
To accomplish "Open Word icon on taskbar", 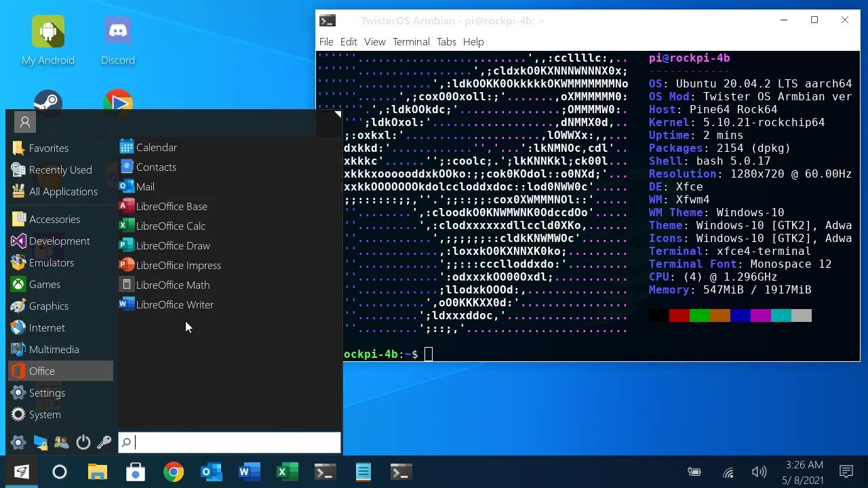I will 250,472.
